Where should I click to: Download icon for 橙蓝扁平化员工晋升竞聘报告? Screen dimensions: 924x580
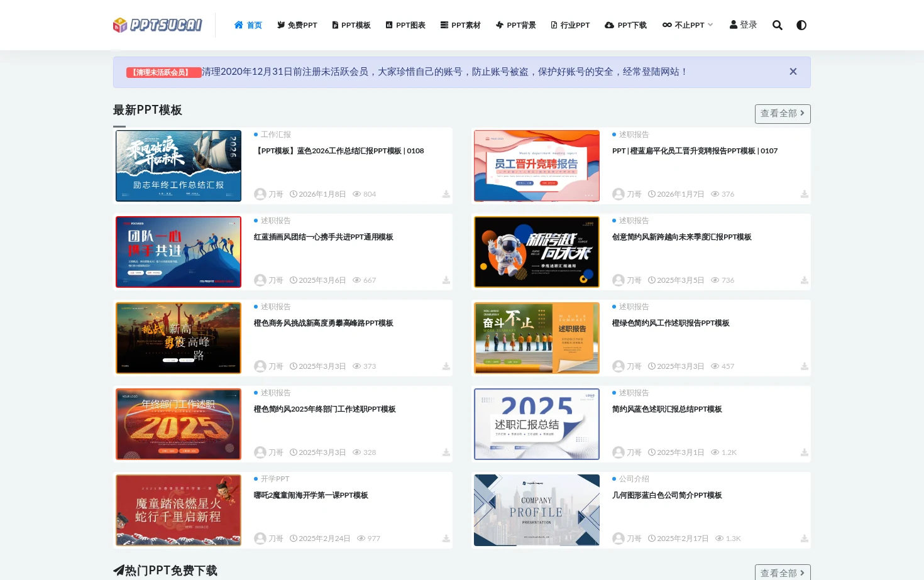tap(805, 194)
